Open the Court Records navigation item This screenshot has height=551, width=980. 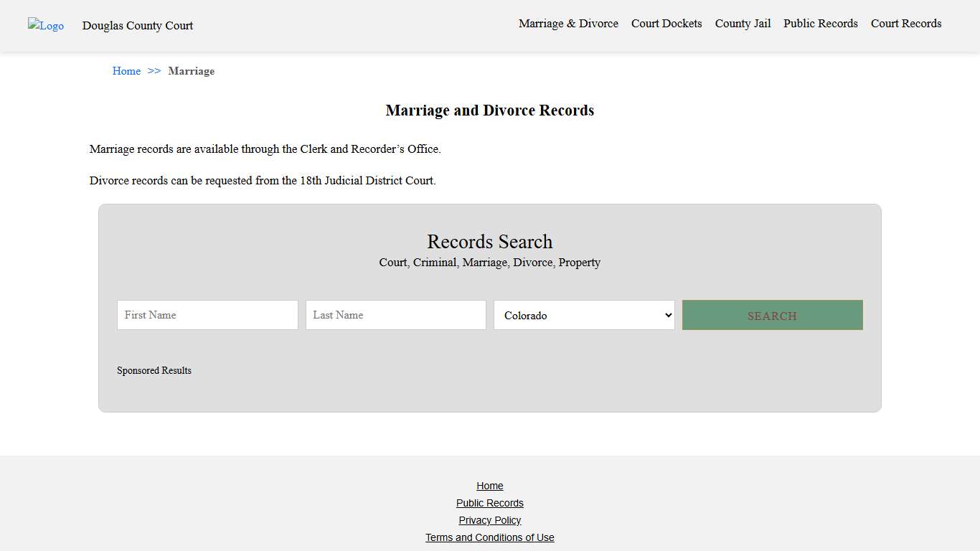[x=905, y=24]
